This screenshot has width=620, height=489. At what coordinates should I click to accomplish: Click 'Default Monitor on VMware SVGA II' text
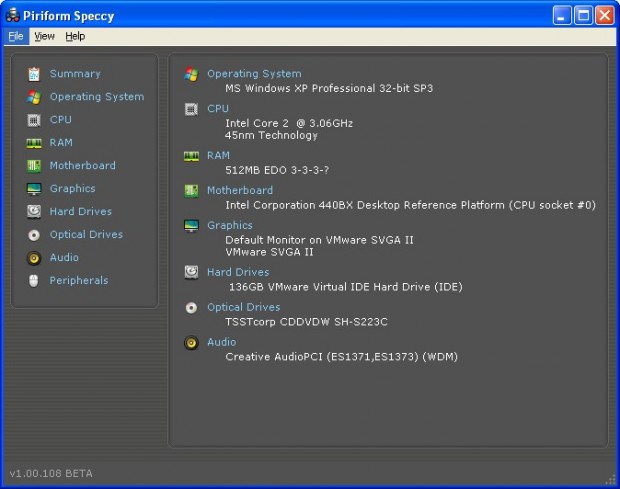click(319, 240)
